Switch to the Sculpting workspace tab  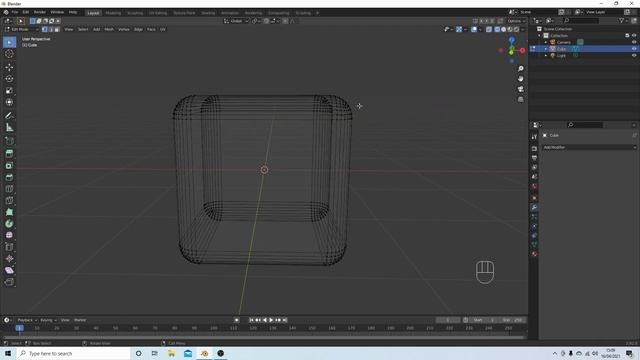click(135, 13)
